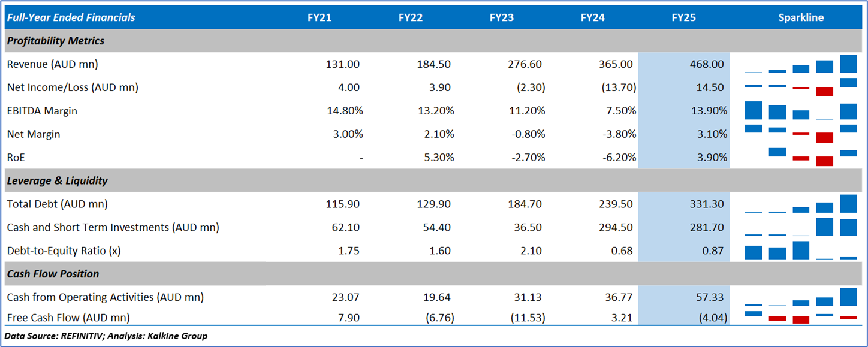
Task: Select the Cash Flow Position section row
Action: pyautogui.click(x=53, y=274)
